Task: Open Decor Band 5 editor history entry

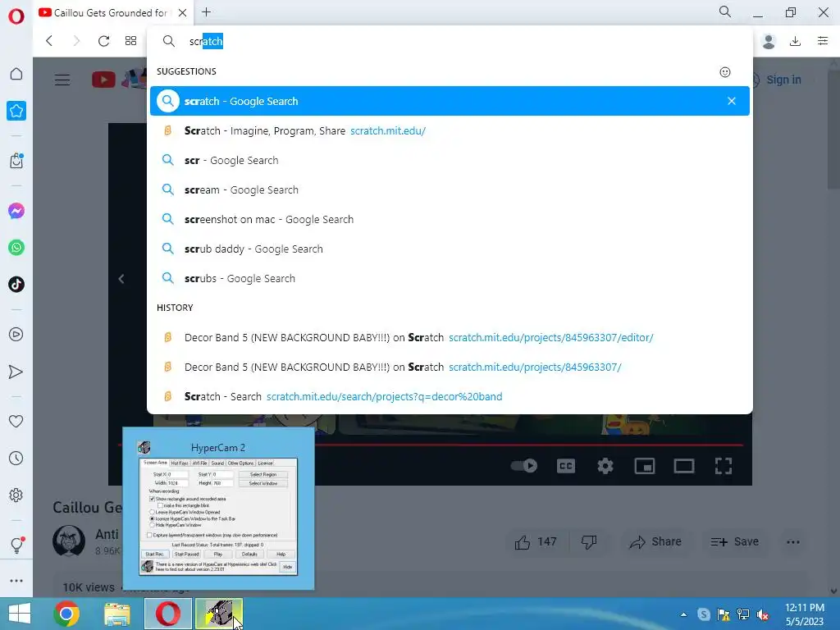Action: coord(450,337)
